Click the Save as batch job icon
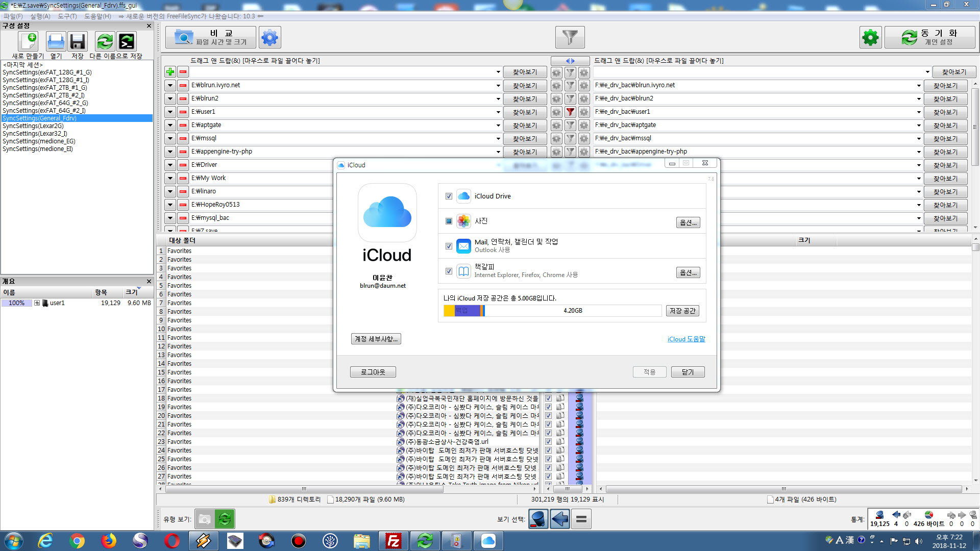 (x=127, y=41)
